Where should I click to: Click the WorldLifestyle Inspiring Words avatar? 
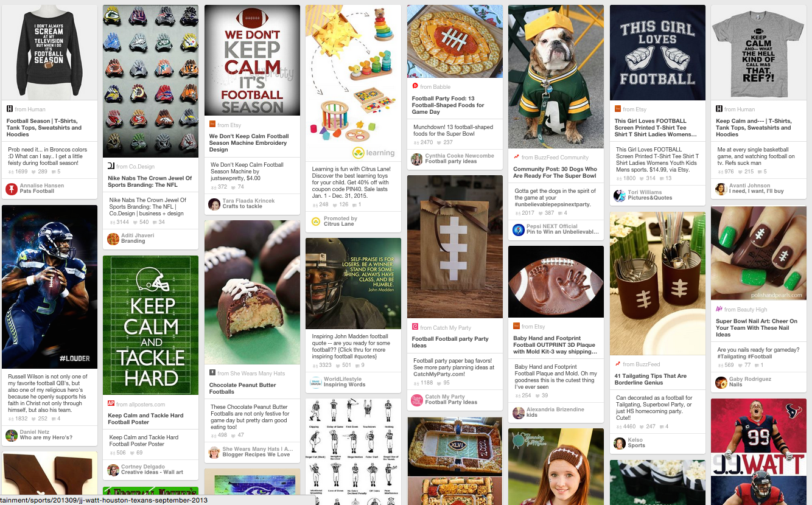[316, 382]
